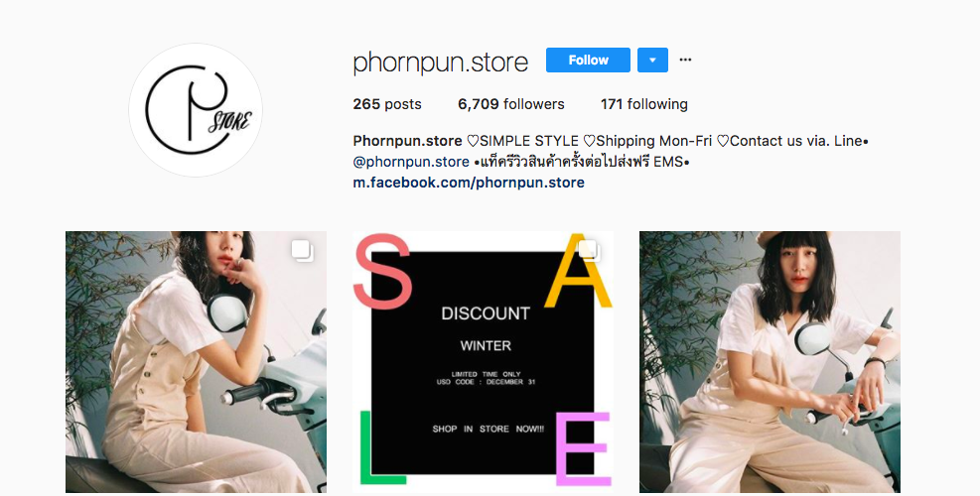Open the m.facebook.com/phornpun.store link
980x496 pixels.
click(x=469, y=183)
